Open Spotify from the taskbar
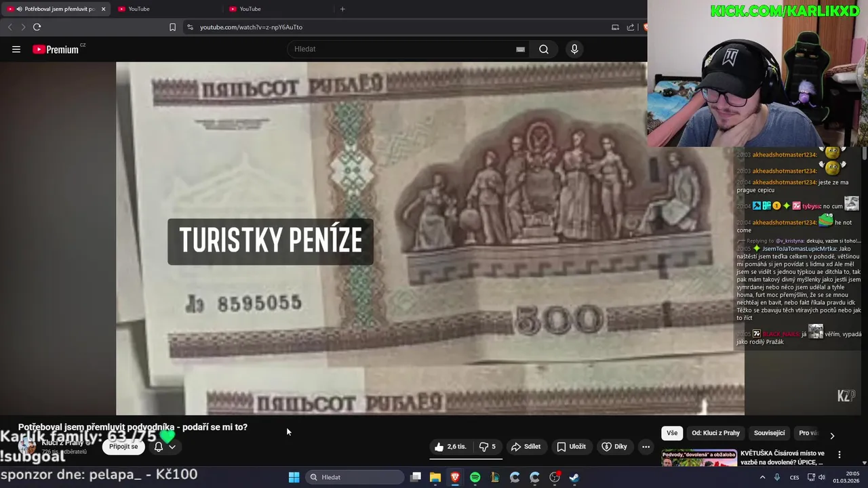The image size is (868, 488). coord(475,477)
